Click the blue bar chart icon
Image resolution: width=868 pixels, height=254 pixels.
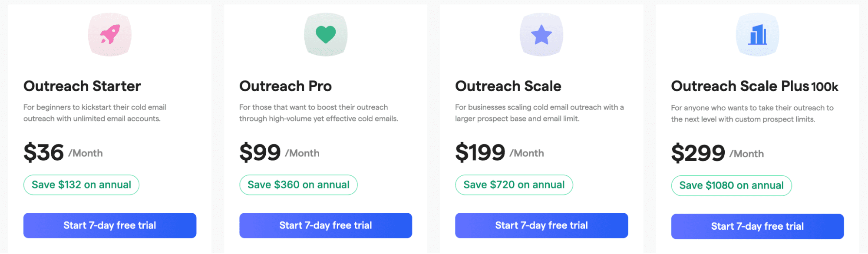click(757, 34)
